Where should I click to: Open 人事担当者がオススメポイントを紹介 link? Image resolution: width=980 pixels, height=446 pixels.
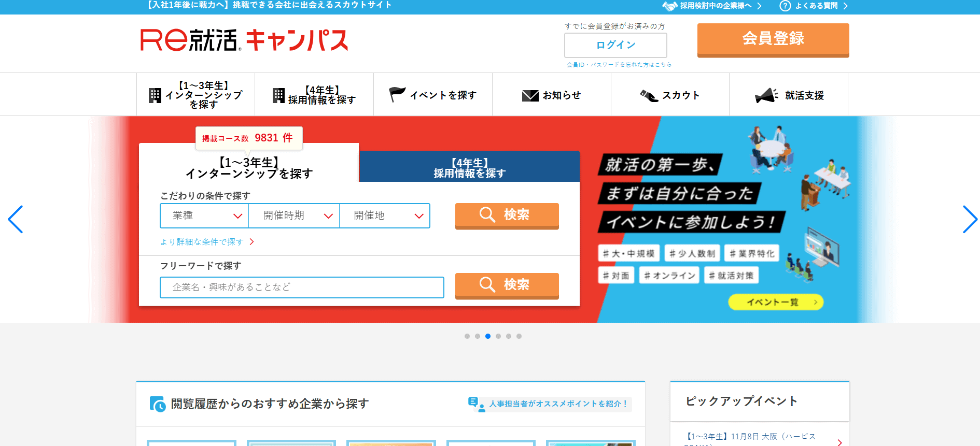(x=550, y=404)
